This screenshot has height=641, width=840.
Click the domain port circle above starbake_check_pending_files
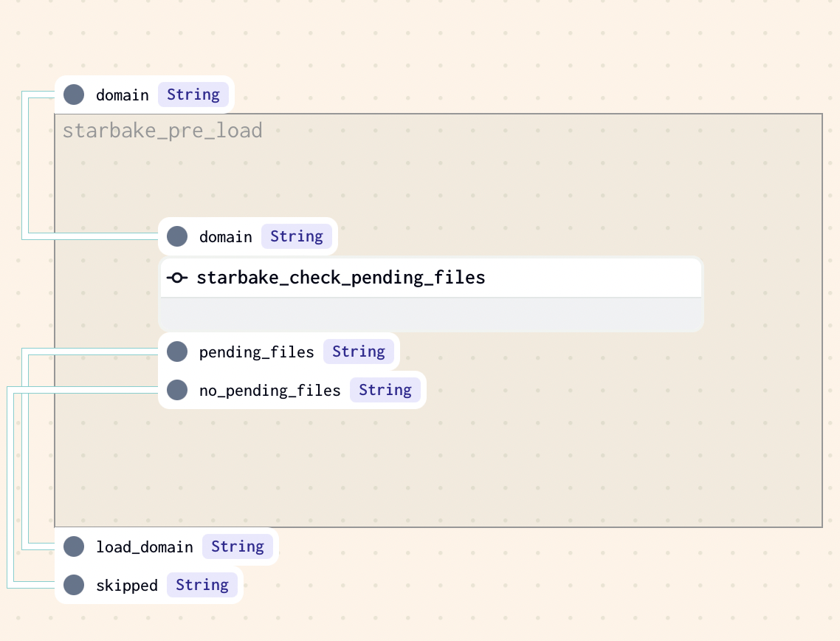click(x=177, y=236)
